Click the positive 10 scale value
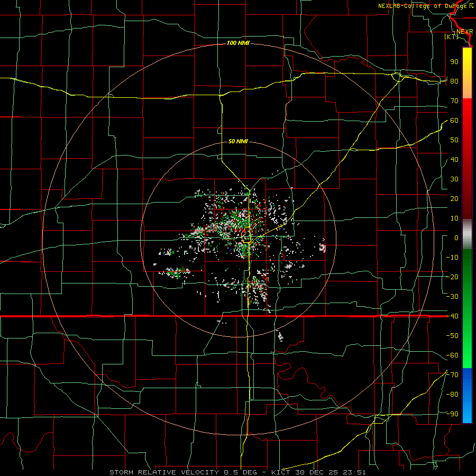Screen dimensions: 476x476 [x=454, y=218]
